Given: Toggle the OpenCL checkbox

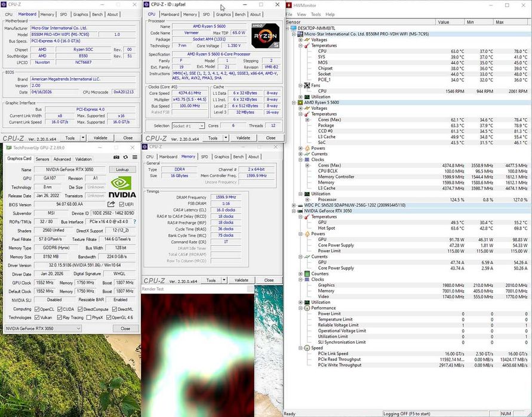Looking at the screenshot, I should (x=38, y=309).
